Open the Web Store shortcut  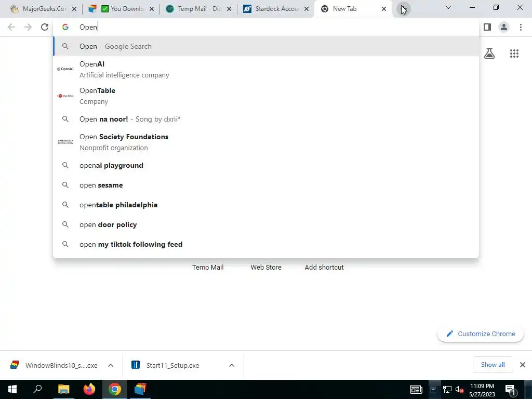[266, 268]
